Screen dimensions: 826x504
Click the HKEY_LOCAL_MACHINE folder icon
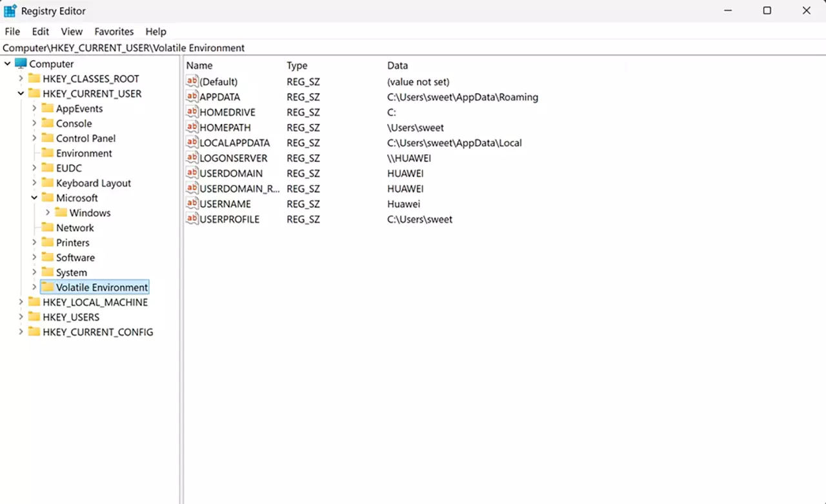tap(34, 302)
